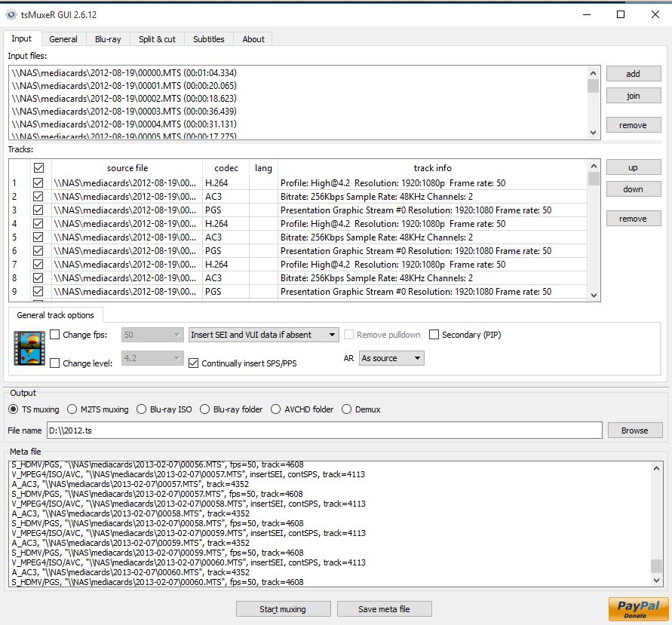
Task: Toggle Continually insert SPS/PPS checkbox
Action: (194, 363)
